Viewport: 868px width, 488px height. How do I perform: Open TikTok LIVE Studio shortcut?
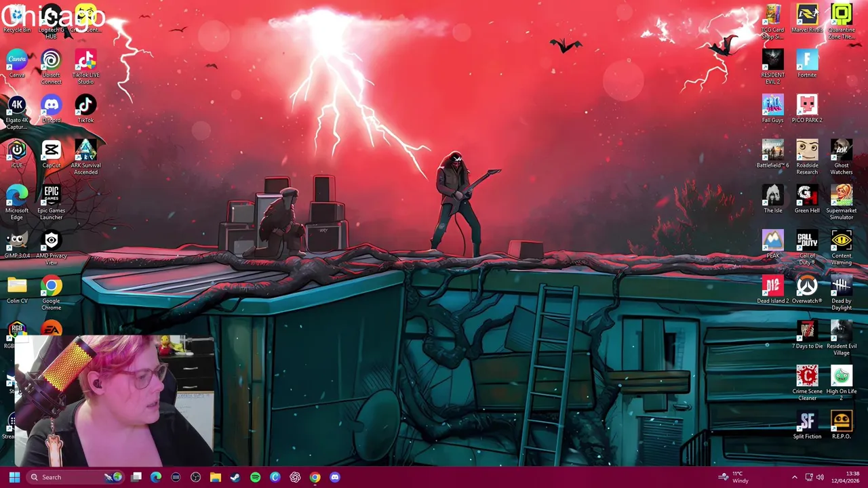coord(85,66)
